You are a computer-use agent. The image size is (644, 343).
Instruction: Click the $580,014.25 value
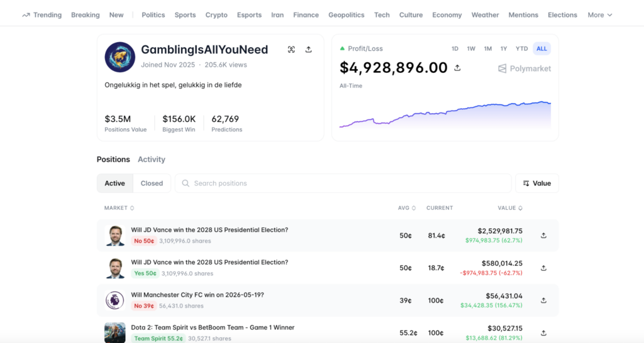pyautogui.click(x=502, y=263)
